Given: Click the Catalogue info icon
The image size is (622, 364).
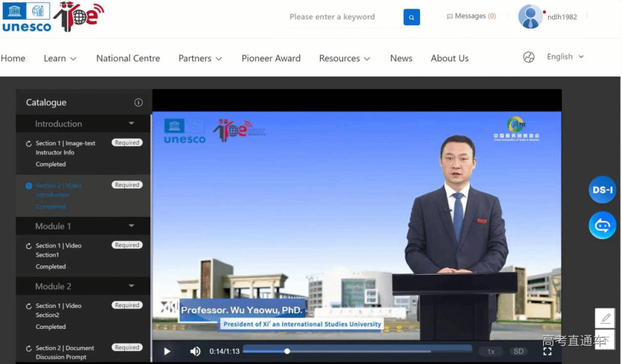Looking at the screenshot, I should click(138, 103).
